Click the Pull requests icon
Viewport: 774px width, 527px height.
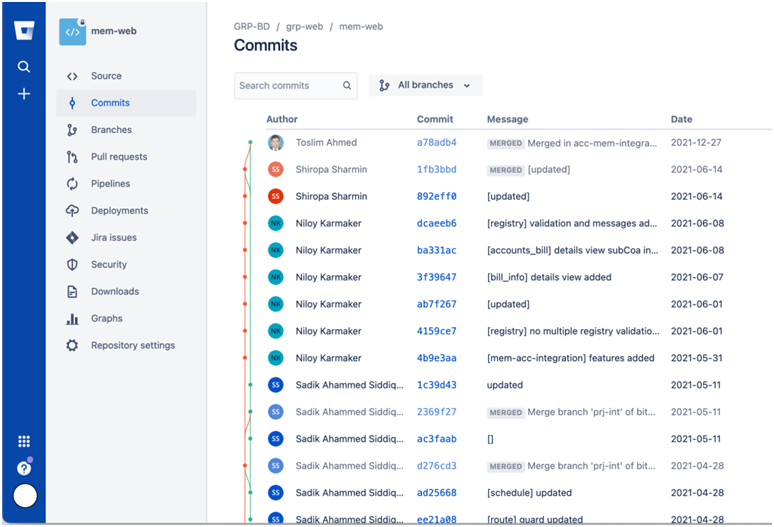point(73,157)
